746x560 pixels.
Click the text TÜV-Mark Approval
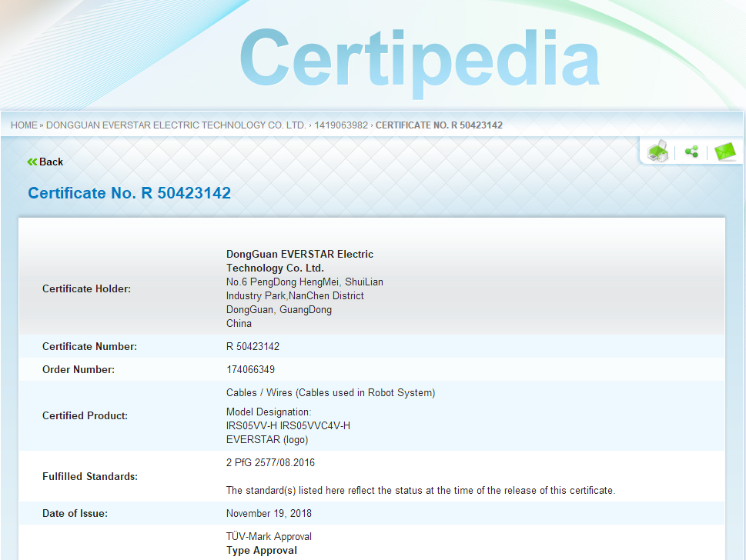[x=269, y=536]
